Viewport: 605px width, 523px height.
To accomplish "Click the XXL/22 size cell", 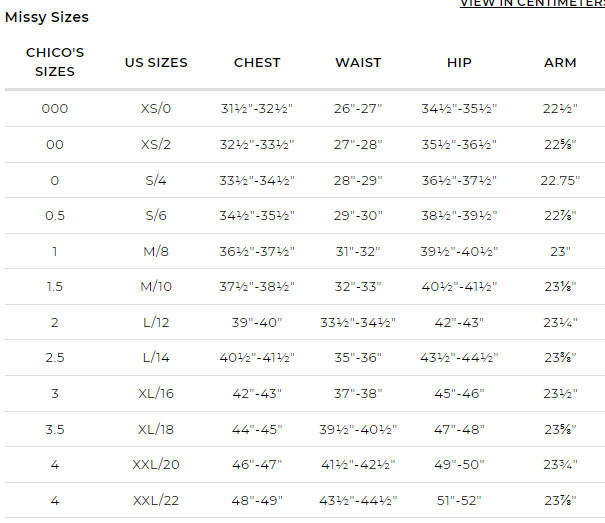I will [x=156, y=501].
